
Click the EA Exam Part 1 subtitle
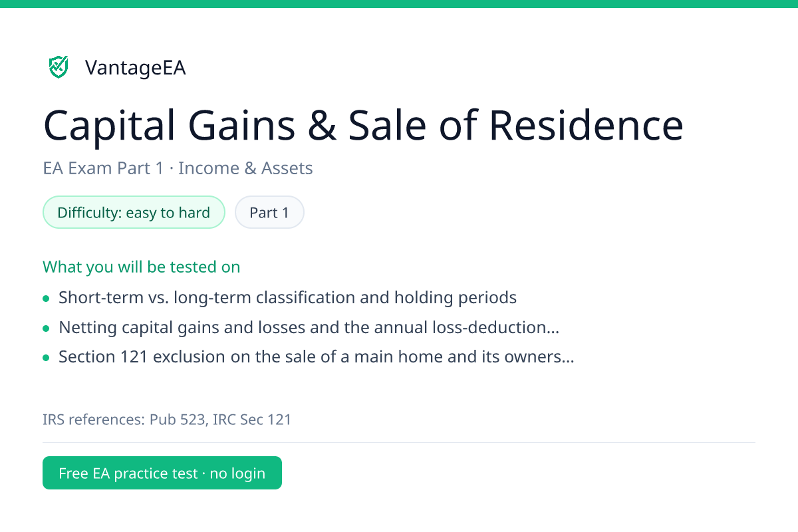(178, 168)
